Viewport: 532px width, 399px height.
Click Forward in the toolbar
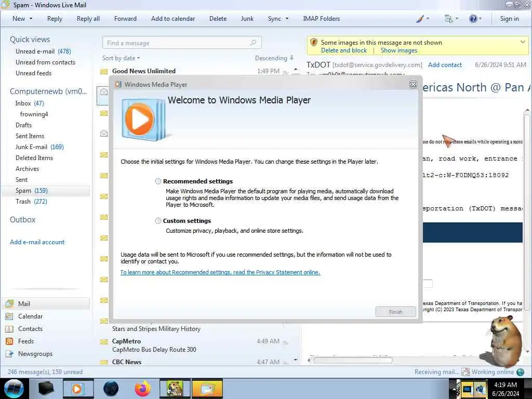click(125, 19)
